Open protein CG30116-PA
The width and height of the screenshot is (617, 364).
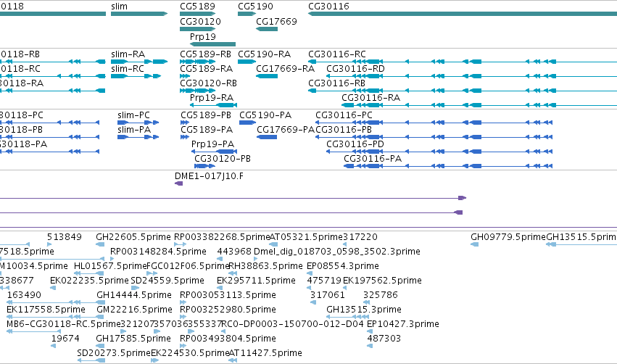(x=373, y=159)
